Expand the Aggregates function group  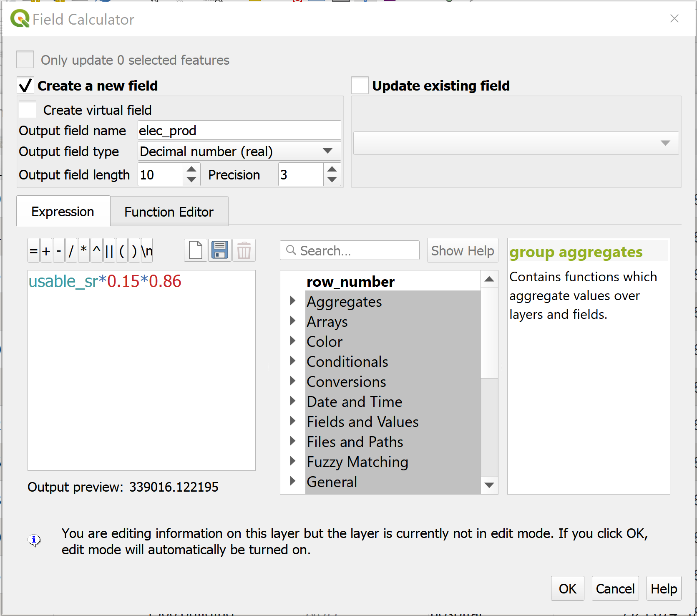pyautogui.click(x=293, y=301)
